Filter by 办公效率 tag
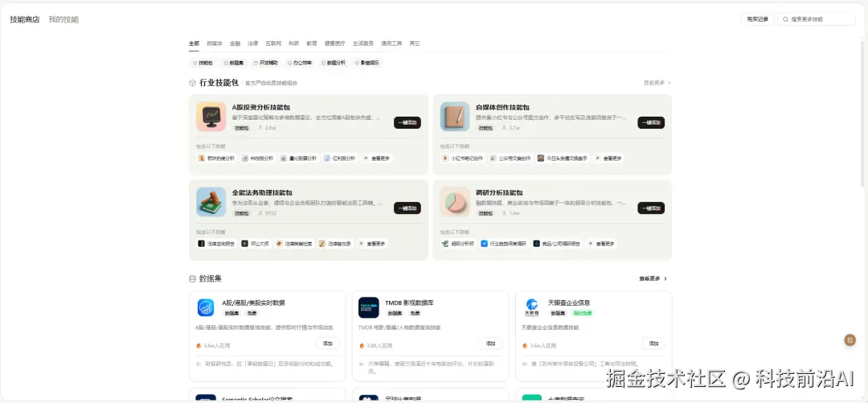This screenshot has height=403, width=868. pyautogui.click(x=300, y=64)
